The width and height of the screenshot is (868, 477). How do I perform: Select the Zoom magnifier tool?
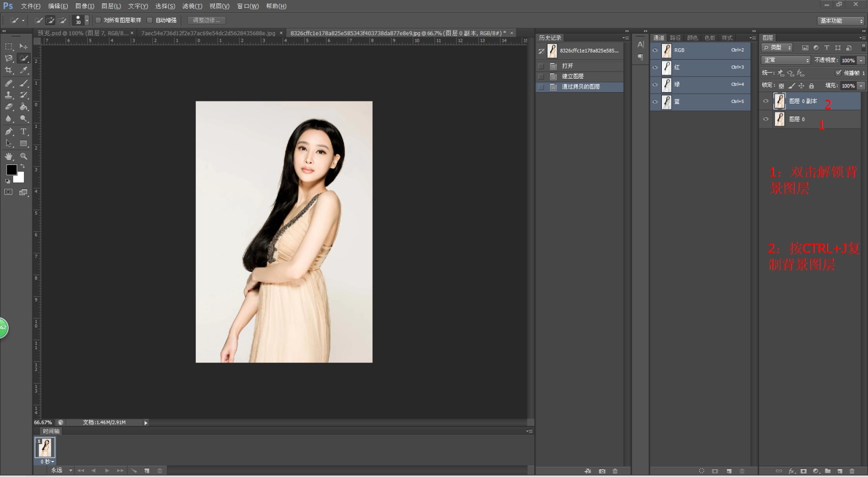(x=23, y=156)
